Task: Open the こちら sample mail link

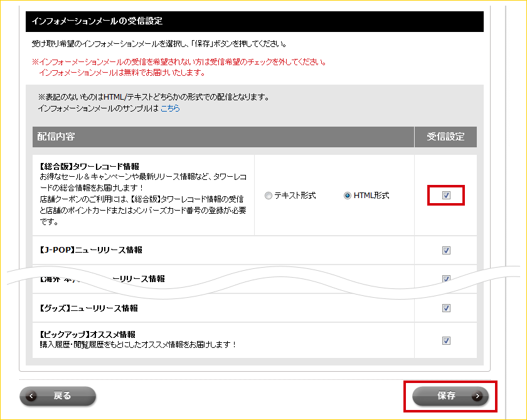Action: [170, 108]
